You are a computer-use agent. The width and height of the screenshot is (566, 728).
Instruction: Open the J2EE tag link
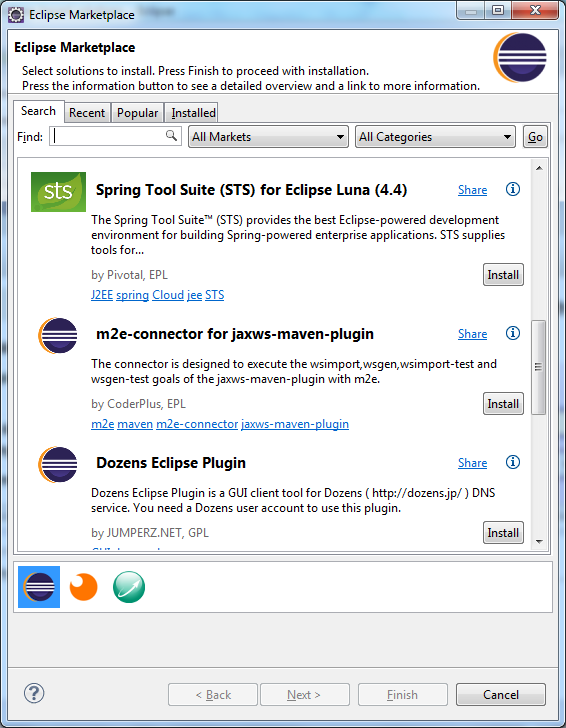[x=102, y=295]
